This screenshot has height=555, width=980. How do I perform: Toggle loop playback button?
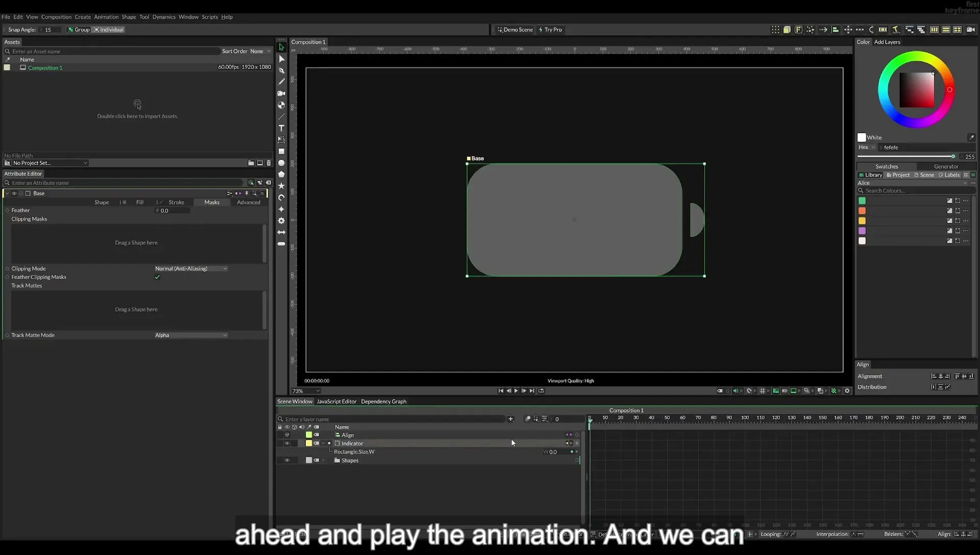pyautogui.click(x=541, y=391)
